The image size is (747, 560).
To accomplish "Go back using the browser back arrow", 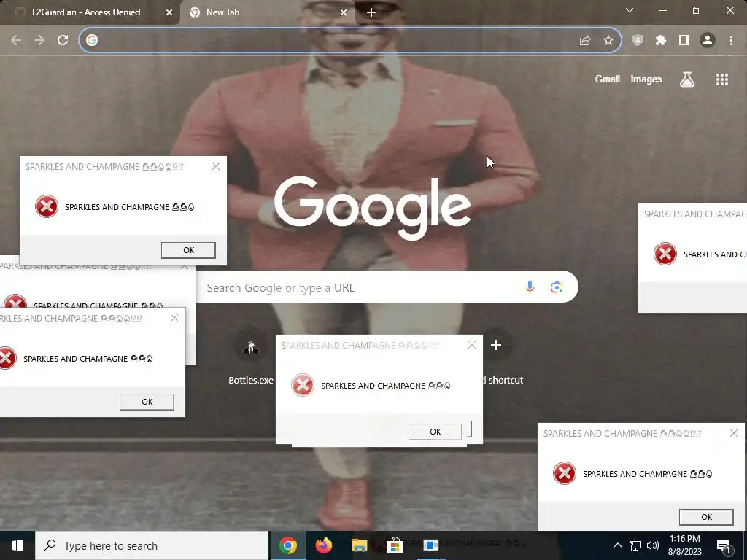I will 16,41.
